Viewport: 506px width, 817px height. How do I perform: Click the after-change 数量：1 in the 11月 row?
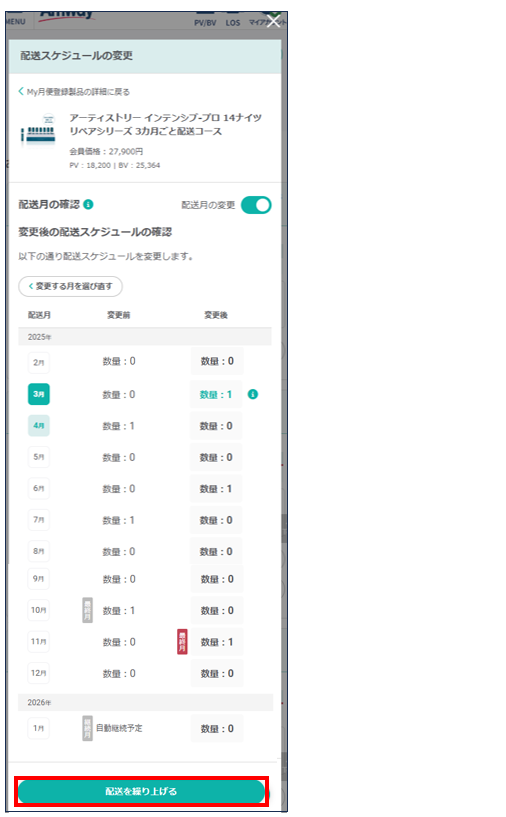pyautogui.click(x=217, y=642)
